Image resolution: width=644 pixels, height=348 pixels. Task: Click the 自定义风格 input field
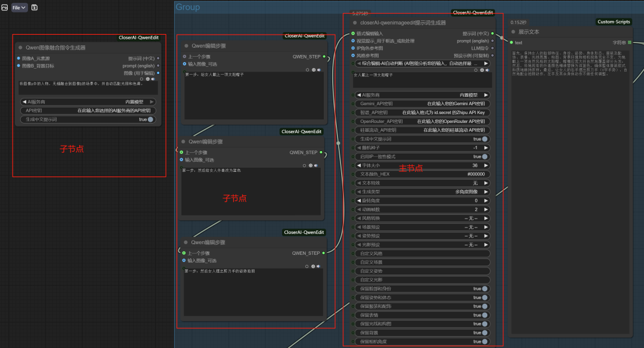click(x=422, y=254)
